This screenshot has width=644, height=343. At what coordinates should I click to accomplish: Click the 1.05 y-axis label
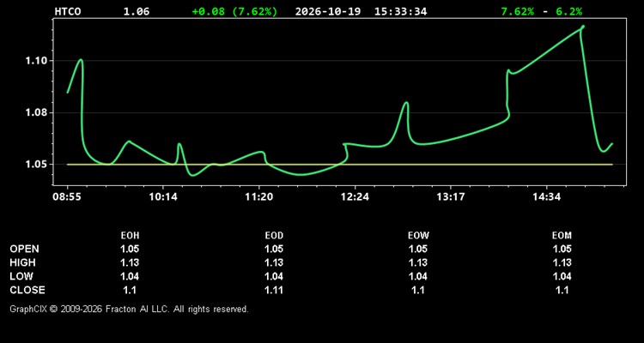pyautogui.click(x=36, y=164)
